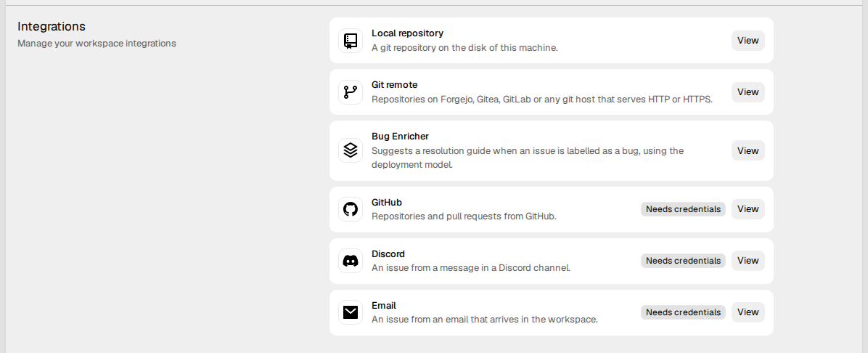
Task: Click 'Repositories on Forgejo, Gitea, GitLab' description
Action: [x=542, y=100]
